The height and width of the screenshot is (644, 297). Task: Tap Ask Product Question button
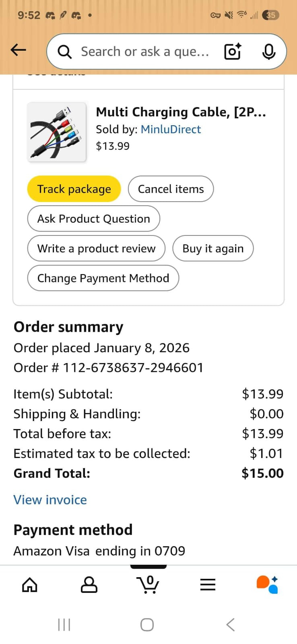tap(94, 219)
